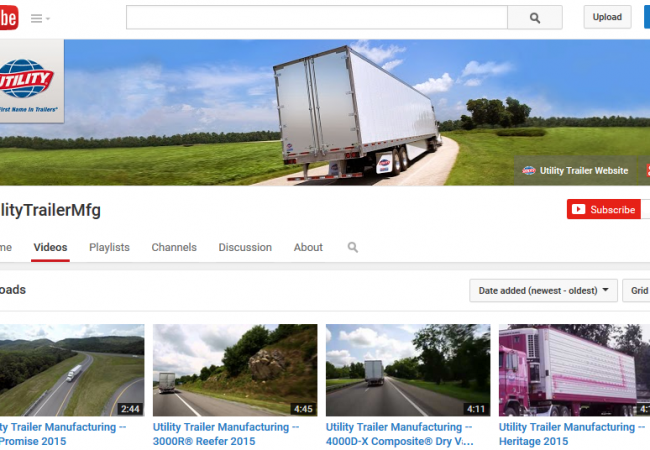650x450 pixels.
Task: Open the Promise 2015 video thumbnail
Action: tap(72, 370)
